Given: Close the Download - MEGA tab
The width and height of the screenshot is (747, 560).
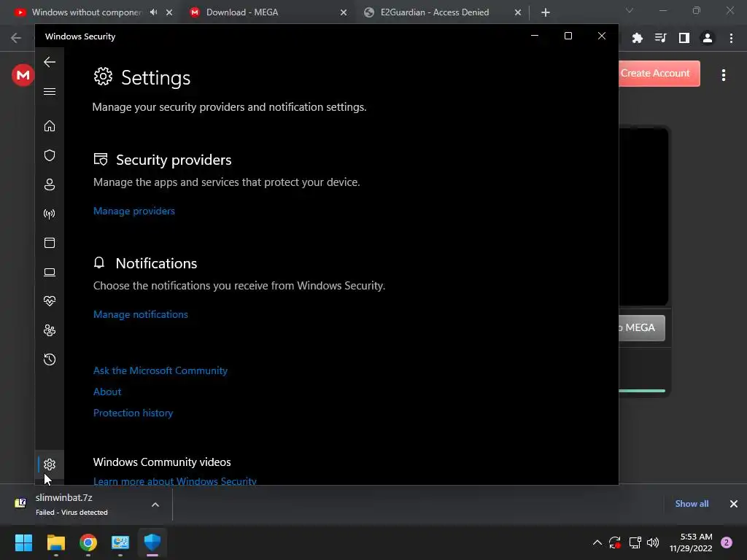Looking at the screenshot, I should [344, 12].
